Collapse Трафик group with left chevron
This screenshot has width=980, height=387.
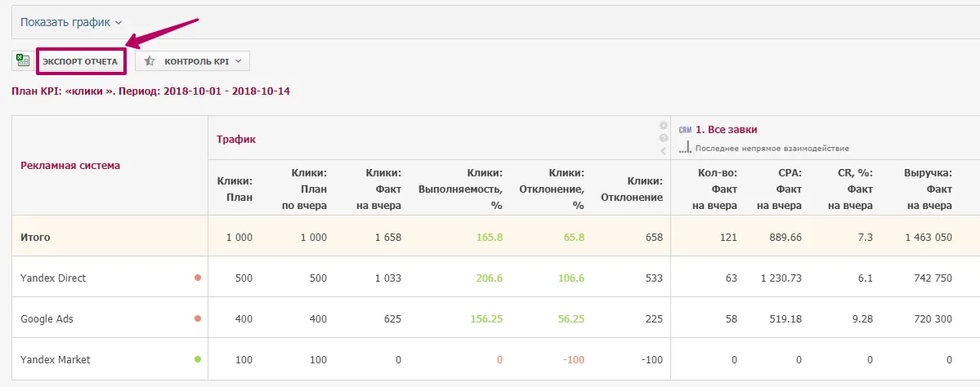pyautogui.click(x=663, y=150)
